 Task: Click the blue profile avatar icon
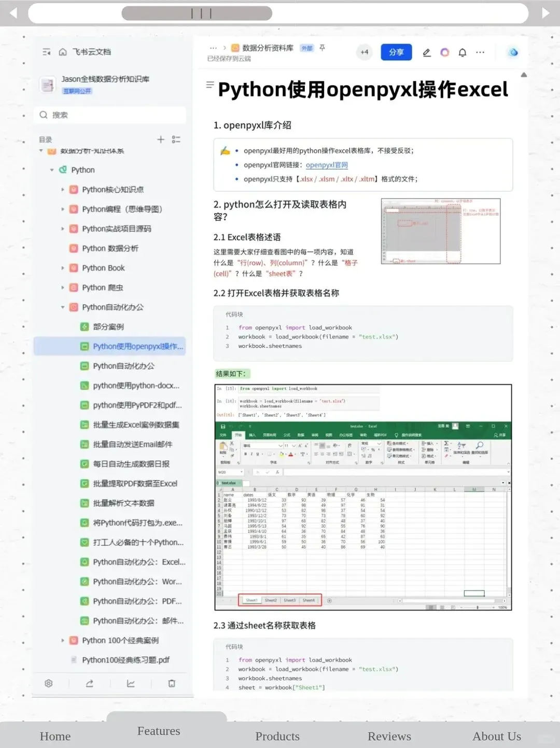click(x=513, y=52)
